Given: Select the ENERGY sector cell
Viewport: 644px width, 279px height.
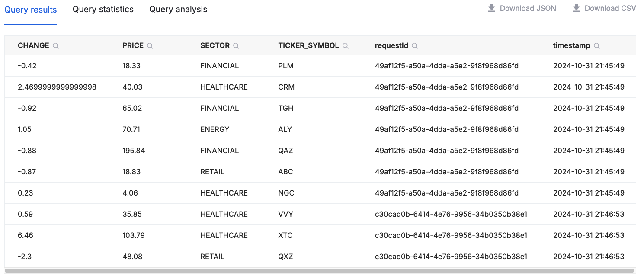Looking at the screenshot, I should click(215, 129).
